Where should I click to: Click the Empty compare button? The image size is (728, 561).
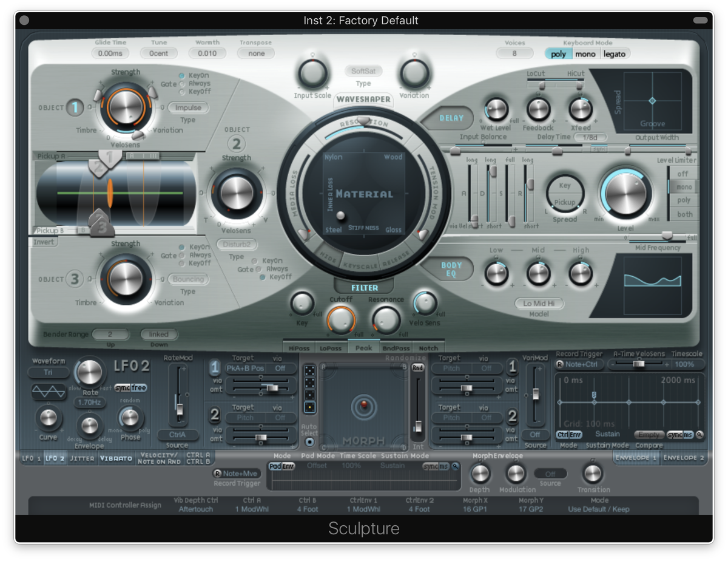tap(649, 435)
